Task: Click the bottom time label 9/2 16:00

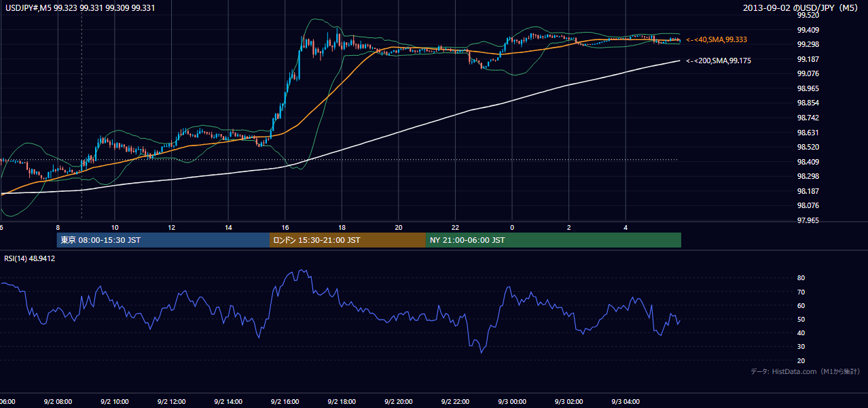Action: [285, 401]
